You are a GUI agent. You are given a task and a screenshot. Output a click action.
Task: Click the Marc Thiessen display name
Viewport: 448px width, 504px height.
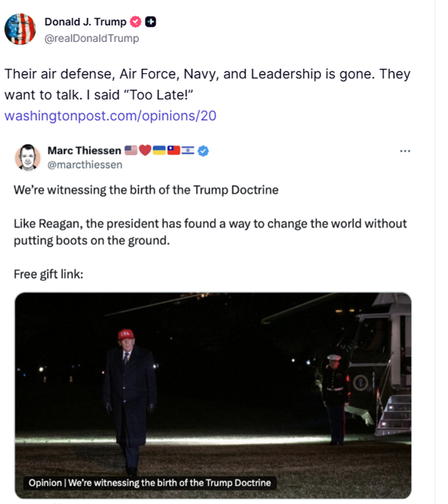[x=84, y=151]
